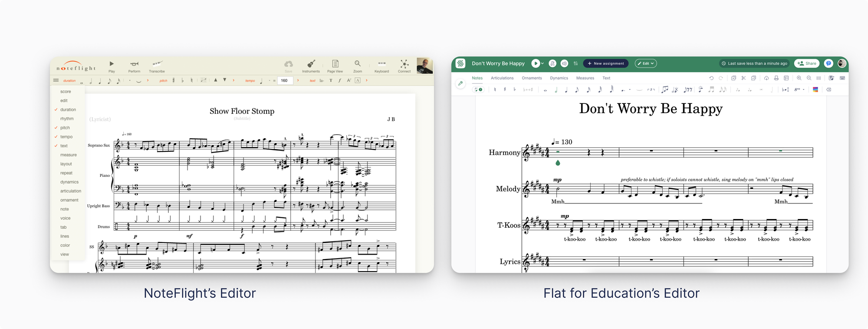
Task: Click the Share button
Action: (807, 63)
